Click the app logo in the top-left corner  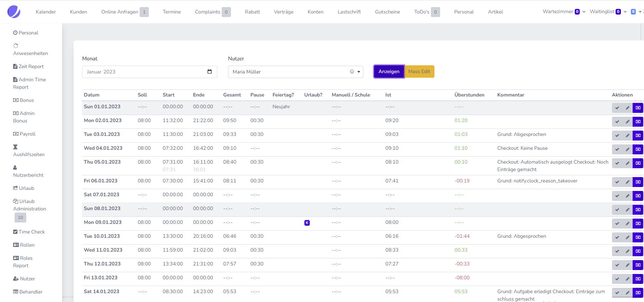point(14,12)
